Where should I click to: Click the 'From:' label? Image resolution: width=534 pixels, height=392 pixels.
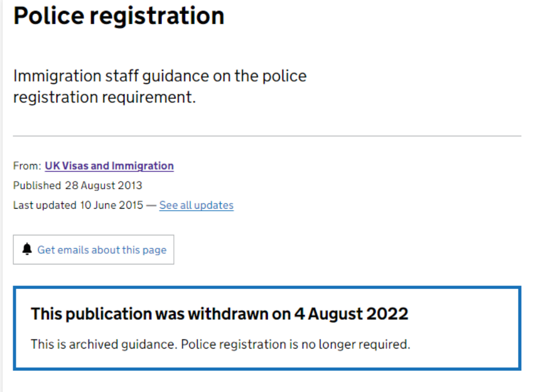pos(27,166)
